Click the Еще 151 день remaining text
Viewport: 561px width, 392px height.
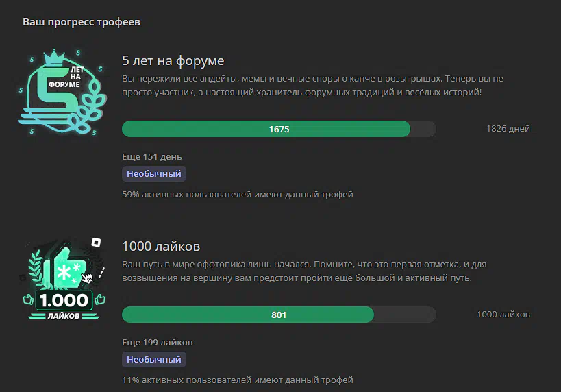pyautogui.click(x=151, y=157)
